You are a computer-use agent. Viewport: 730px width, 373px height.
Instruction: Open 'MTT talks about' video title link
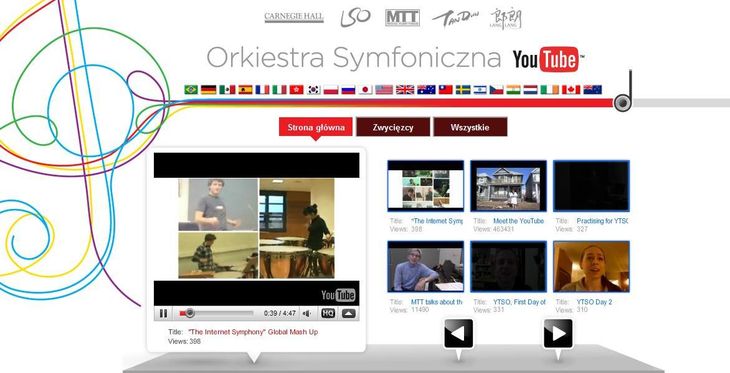[437, 302]
